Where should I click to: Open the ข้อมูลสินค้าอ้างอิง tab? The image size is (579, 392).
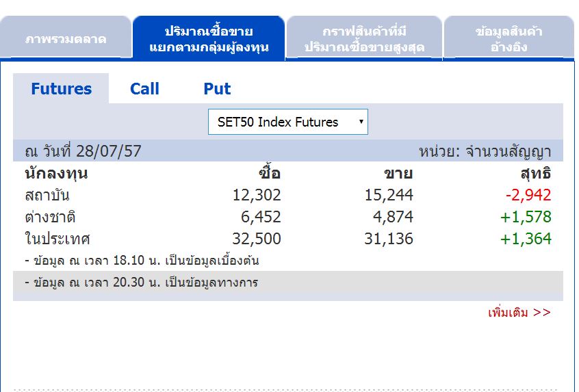tap(509, 39)
